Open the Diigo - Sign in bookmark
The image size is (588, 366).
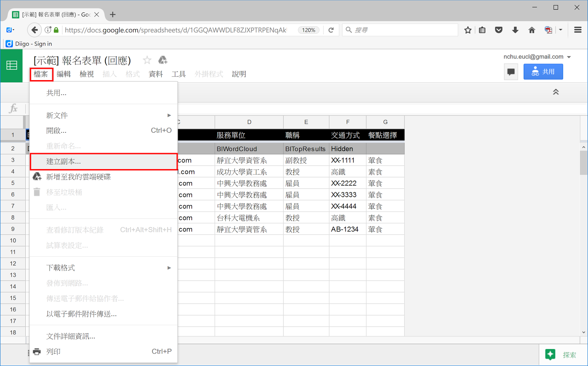pos(29,44)
